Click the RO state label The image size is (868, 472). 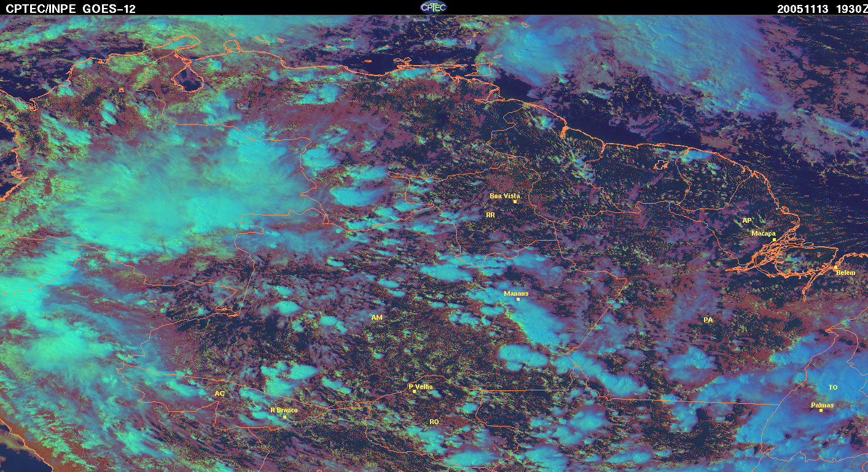434,422
